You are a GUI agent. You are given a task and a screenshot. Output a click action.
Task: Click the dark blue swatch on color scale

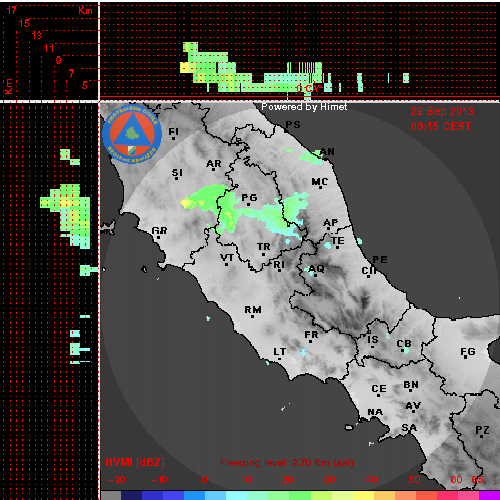coord(131,495)
